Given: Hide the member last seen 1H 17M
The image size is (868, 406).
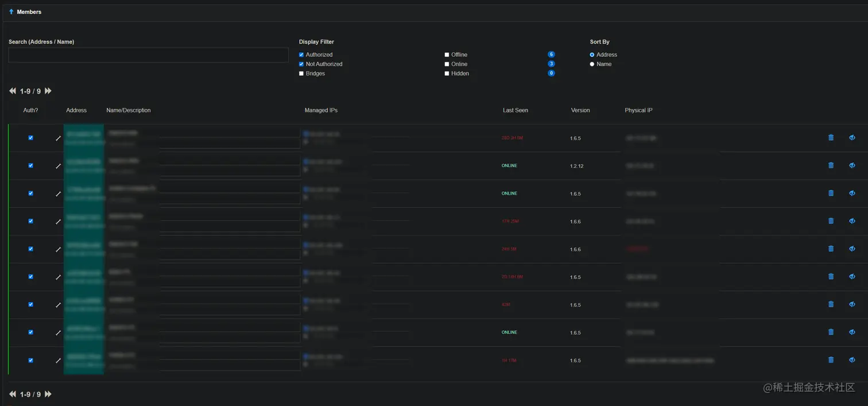Looking at the screenshot, I should pyautogui.click(x=852, y=359).
